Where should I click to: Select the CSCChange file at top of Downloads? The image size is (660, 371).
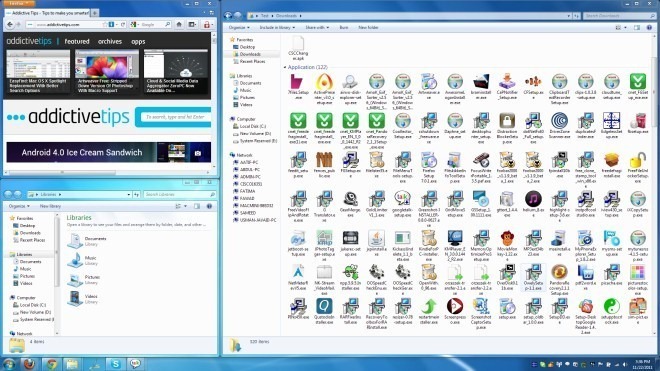[x=298, y=48]
